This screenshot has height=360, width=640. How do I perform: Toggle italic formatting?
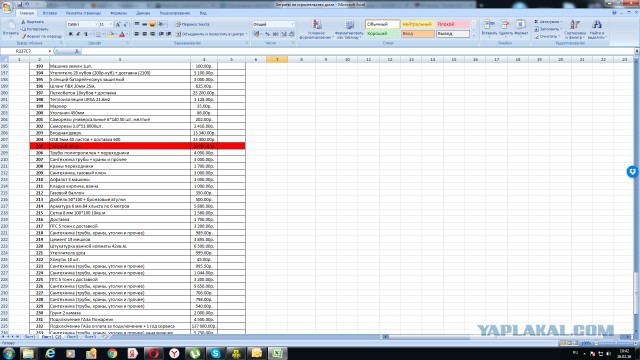[x=78, y=34]
